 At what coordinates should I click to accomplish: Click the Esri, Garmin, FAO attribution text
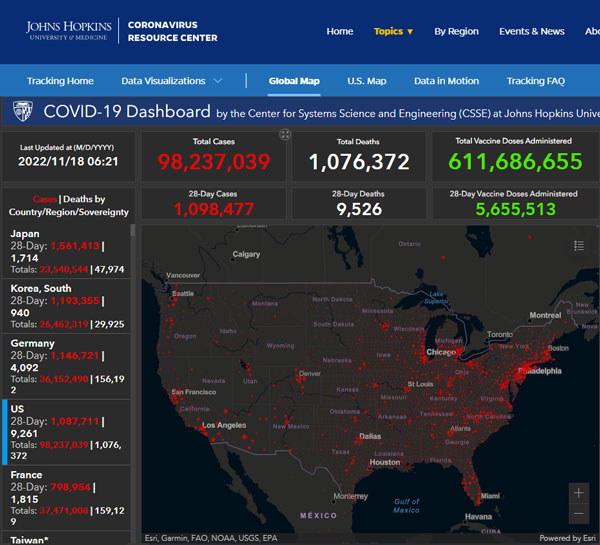pos(211,538)
